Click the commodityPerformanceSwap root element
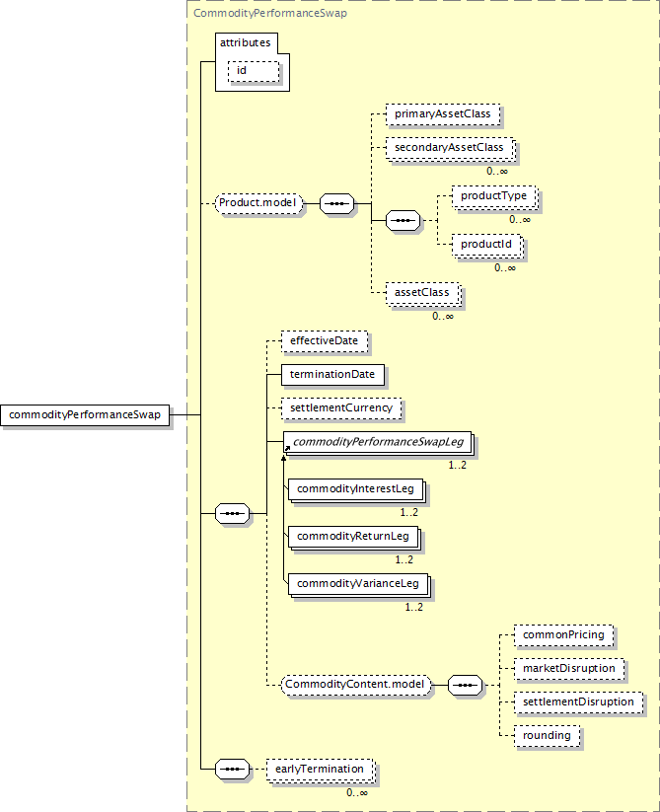This screenshot has height=812, width=660. point(85,414)
